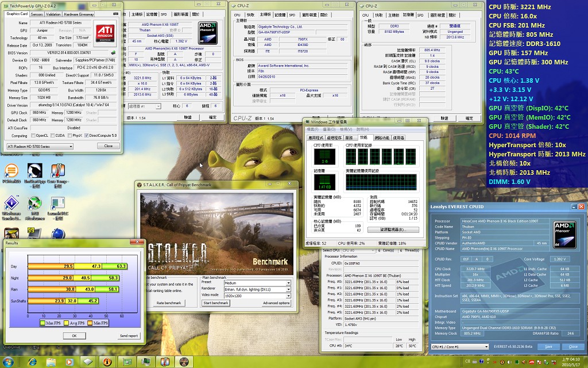Click the Min FPS orange legend swatch
The height and width of the screenshot is (368, 588).
click(90, 323)
